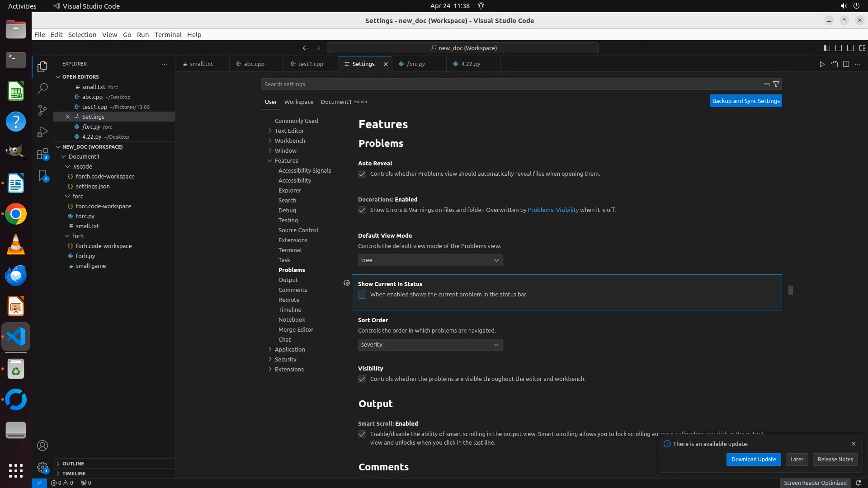Enable Show Current In Status checkbox

362,295
